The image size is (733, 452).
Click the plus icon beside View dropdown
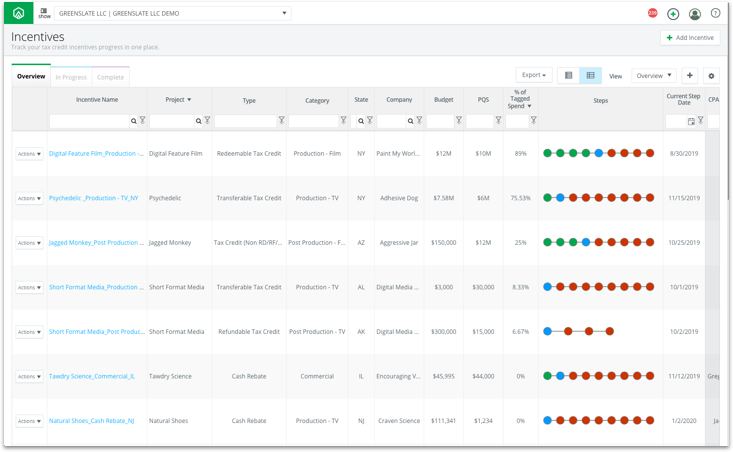pos(690,75)
